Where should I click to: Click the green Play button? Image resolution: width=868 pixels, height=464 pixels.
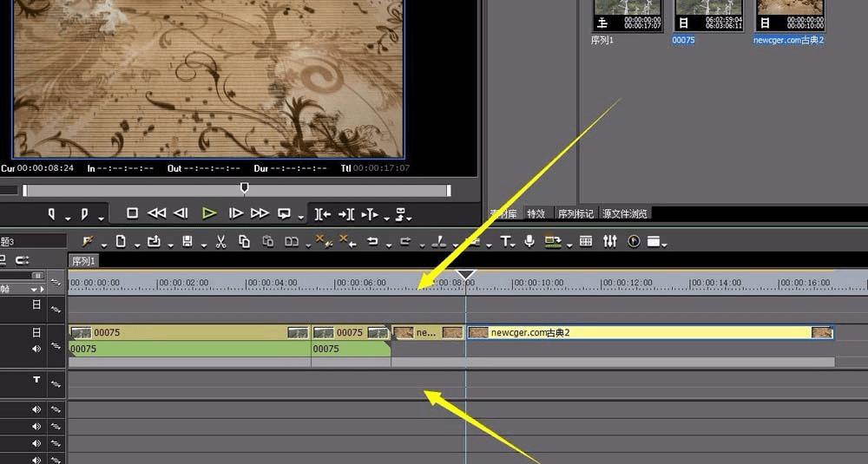tap(208, 213)
